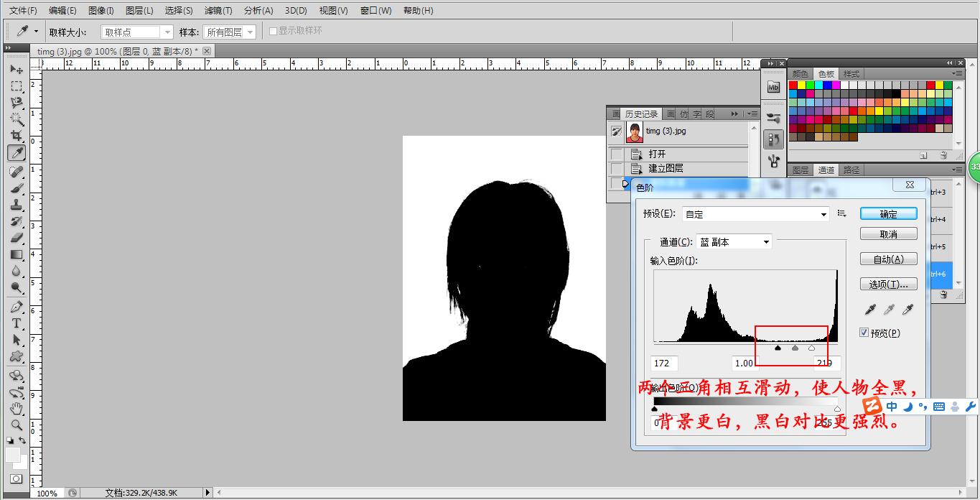Select the Crop tool

[x=17, y=136]
